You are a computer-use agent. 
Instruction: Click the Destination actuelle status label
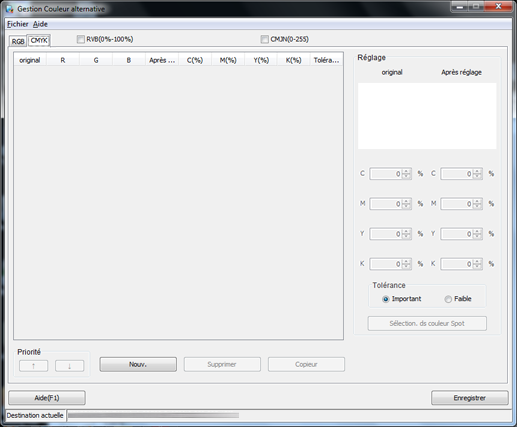tap(35, 415)
